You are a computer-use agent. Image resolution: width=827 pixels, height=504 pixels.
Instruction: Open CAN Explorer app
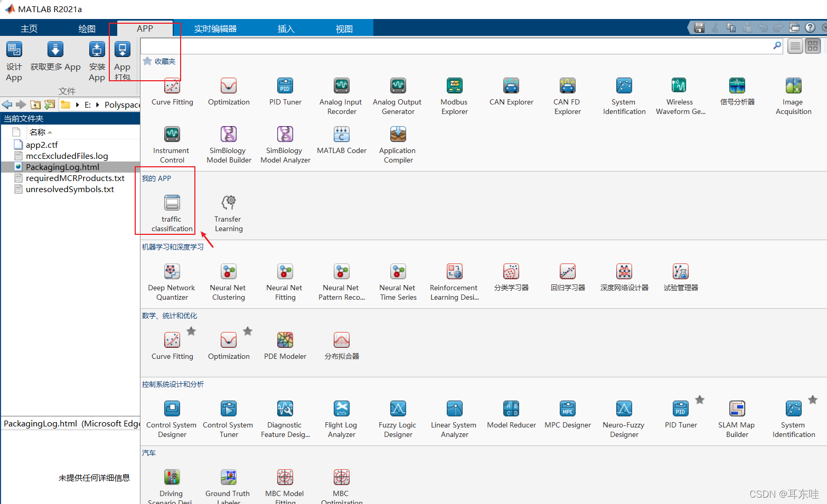click(x=511, y=92)
